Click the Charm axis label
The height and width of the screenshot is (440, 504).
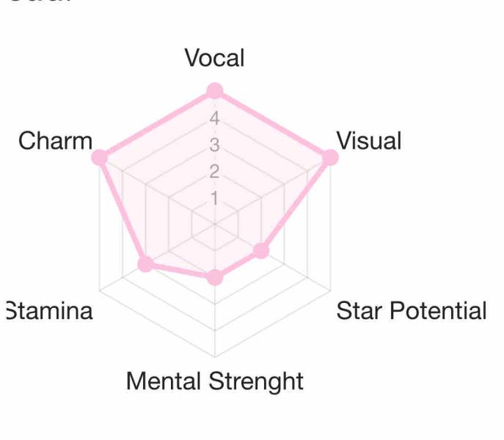(x=56, y=141)
